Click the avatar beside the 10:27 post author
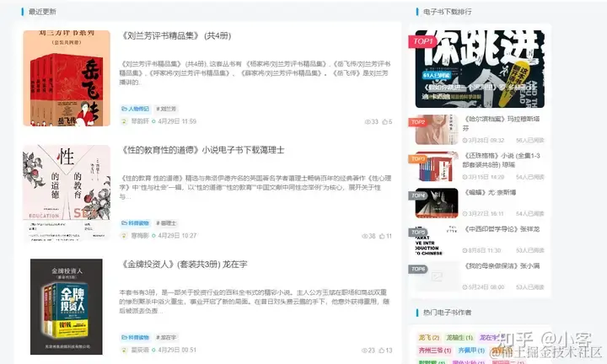This screenshot has height=364, width=607. [124, 236]
